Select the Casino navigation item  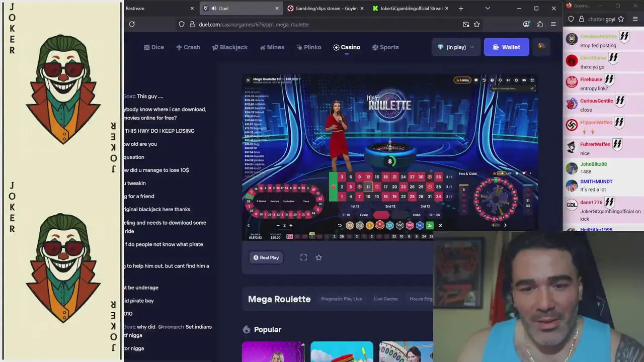347,47
